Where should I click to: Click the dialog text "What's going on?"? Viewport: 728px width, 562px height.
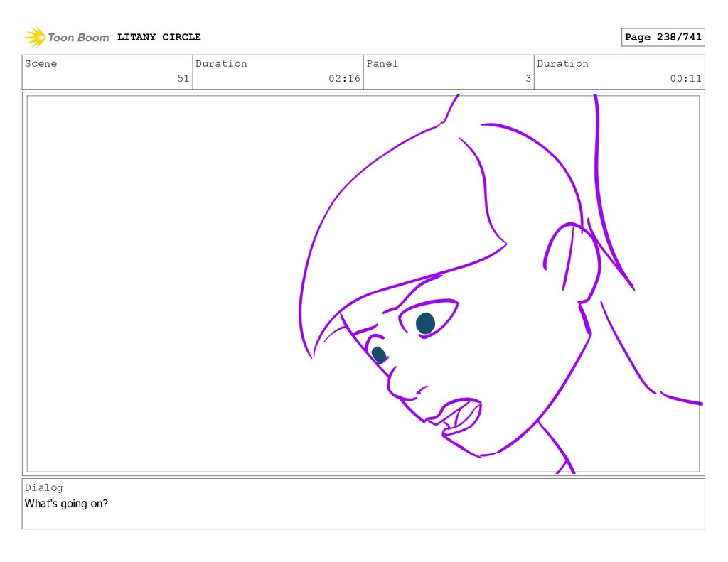(66, 504)
